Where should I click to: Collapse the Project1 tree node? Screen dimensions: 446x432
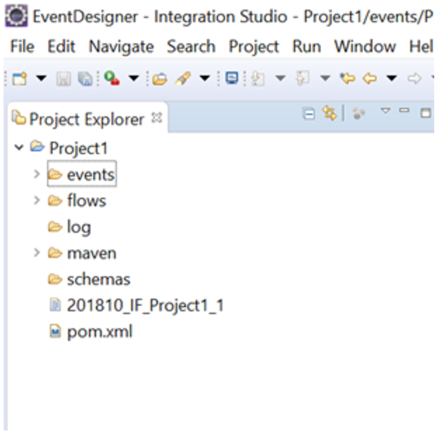(19, 147)
